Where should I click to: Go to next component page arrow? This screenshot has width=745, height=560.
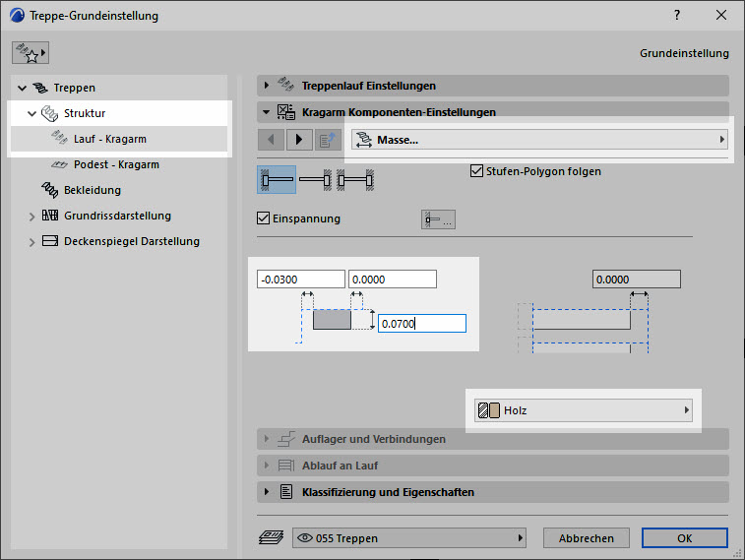tap(299, 140)
